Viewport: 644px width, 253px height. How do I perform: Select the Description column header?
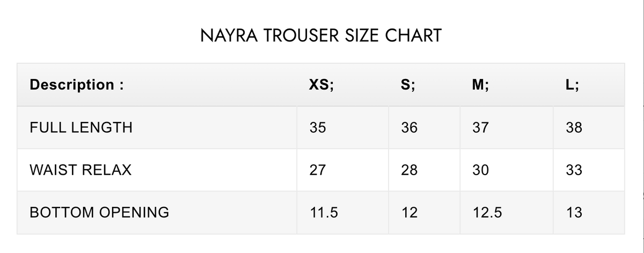tap(77, 85)
